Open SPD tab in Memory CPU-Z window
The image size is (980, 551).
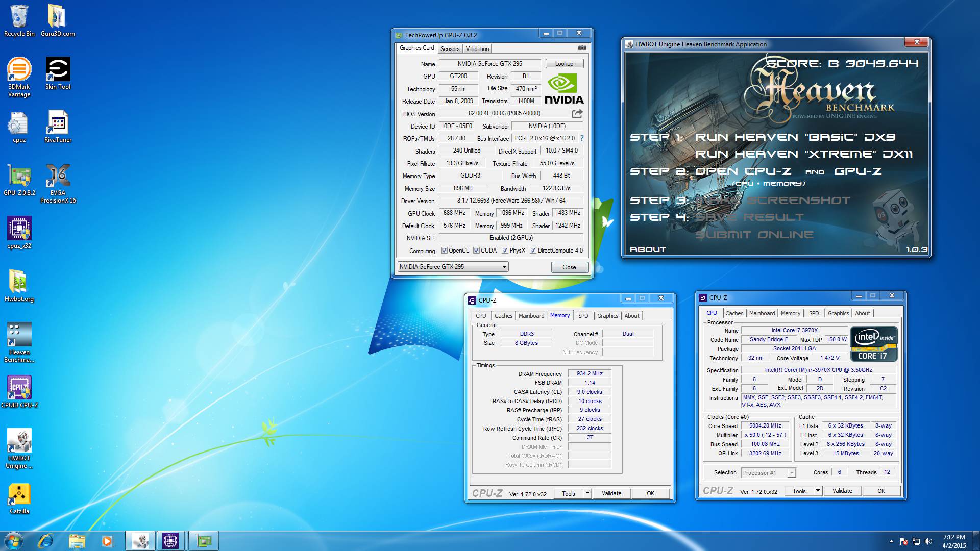point(583,316)
